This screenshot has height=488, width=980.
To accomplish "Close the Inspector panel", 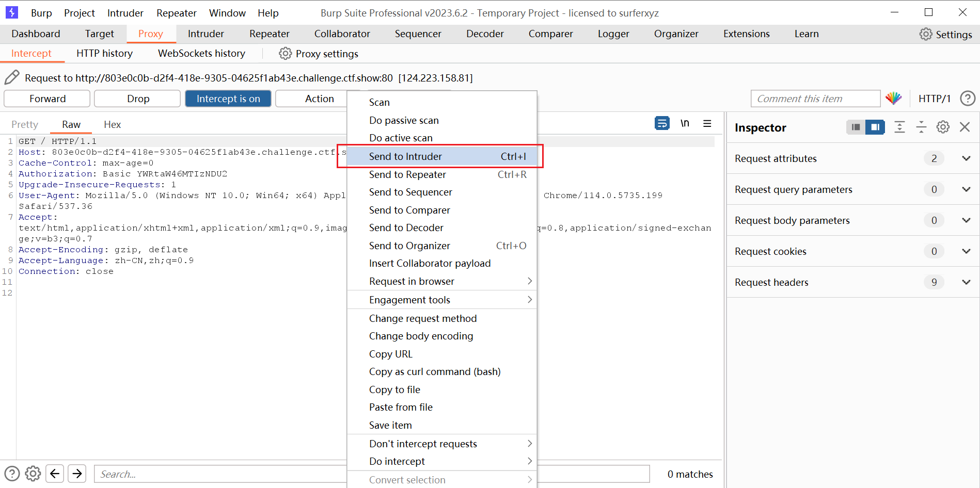I will pyautogui.click(x=965, y=127).
